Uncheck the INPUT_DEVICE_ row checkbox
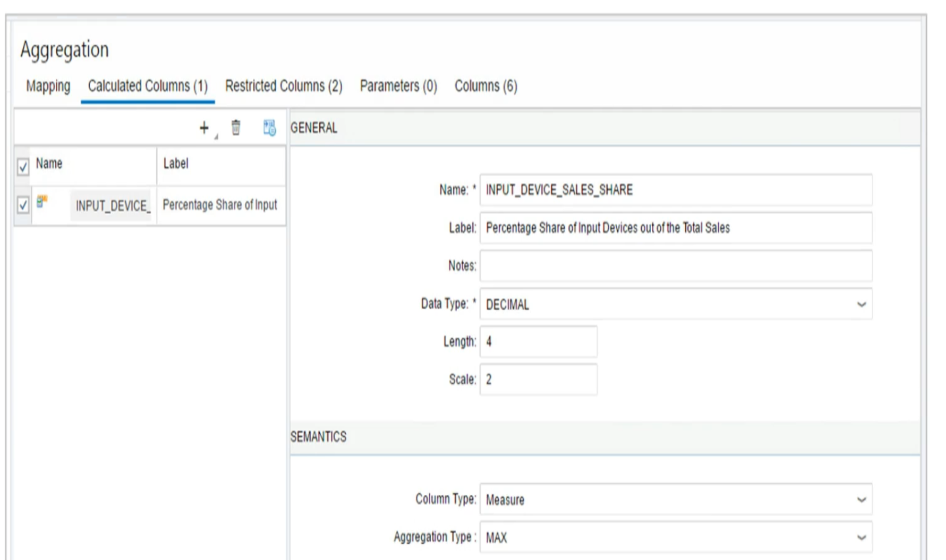The height and width of the screenshot is (560, 946). [23, 205]
